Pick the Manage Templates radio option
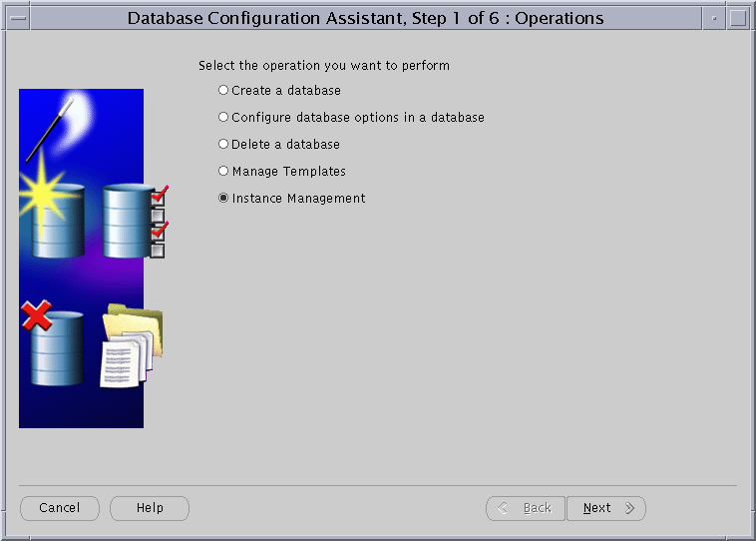Image resolution: width=756 pixels, height=541 pixels. pos(223,172)
